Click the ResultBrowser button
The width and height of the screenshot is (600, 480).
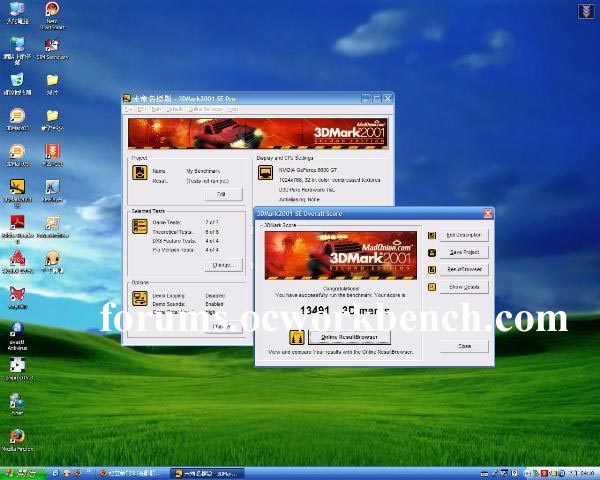pyautogui.click(x=464, y=269)
